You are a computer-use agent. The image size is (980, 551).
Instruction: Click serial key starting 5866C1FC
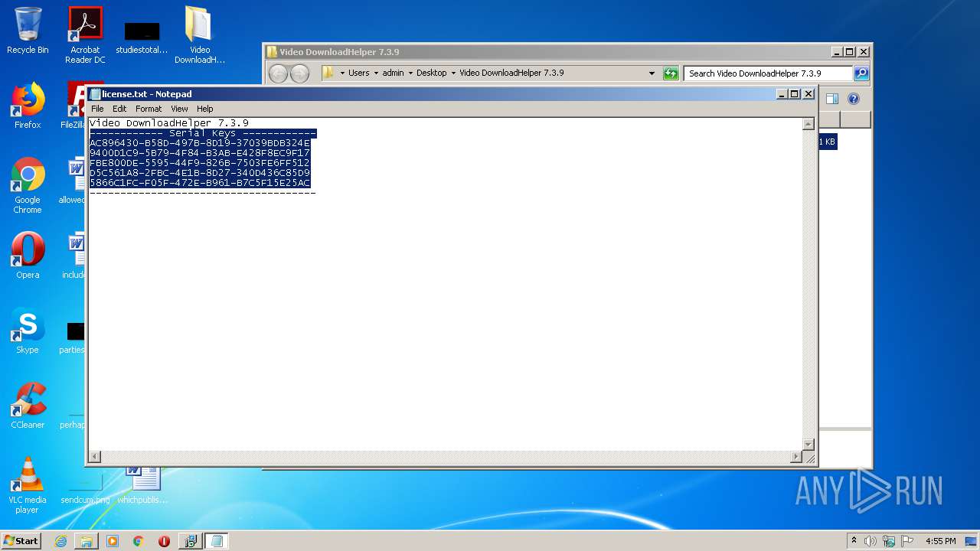click(200, 183)
